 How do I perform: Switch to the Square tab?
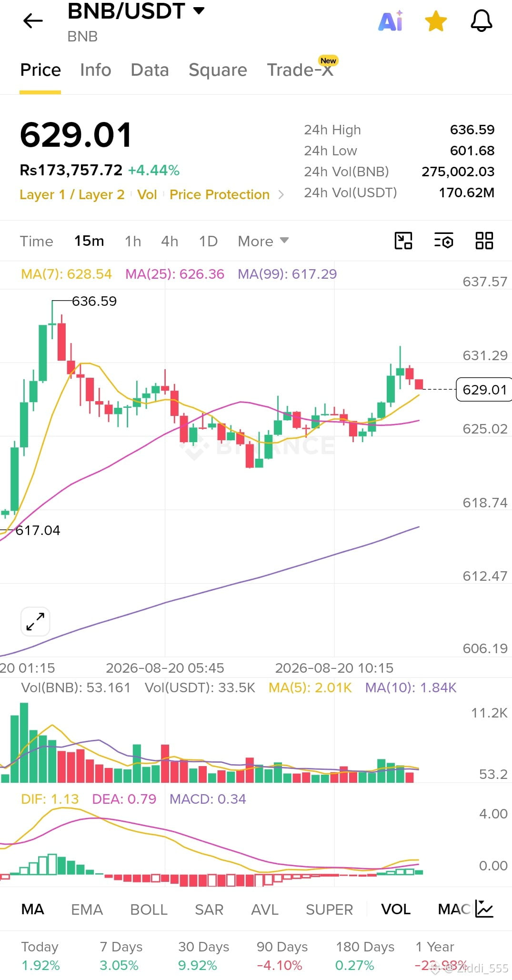[218, 70]
